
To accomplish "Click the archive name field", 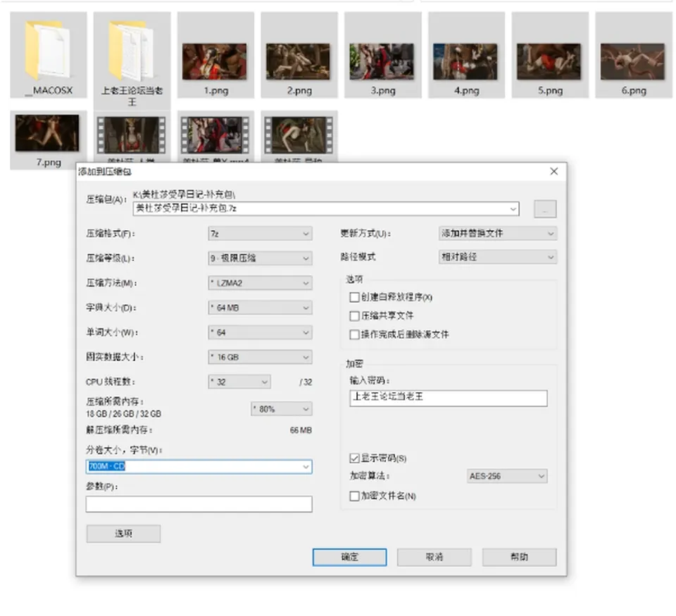I will point(326,208).
